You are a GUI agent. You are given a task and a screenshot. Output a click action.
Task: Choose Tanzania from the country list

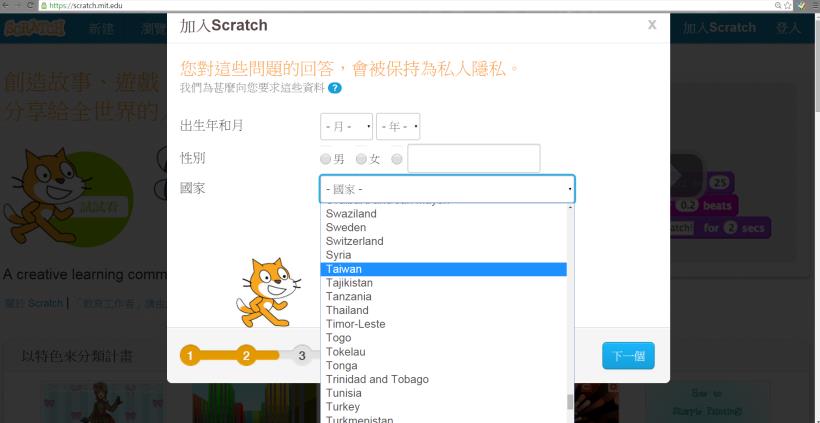pyautogui.click(x=443, y=296)
